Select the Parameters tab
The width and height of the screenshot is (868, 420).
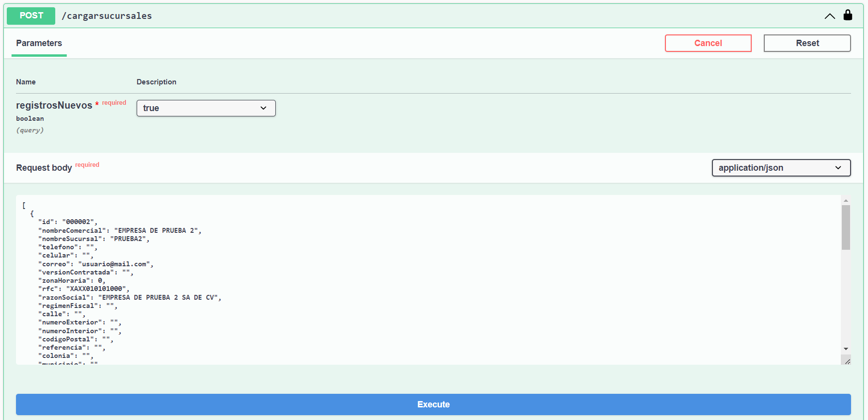point(39,43)
